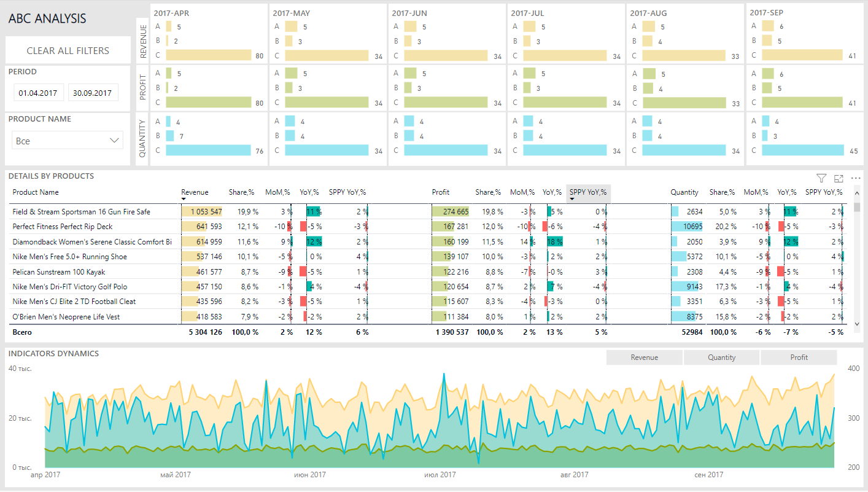Open the filter icon on Details table
This screenshot has width=868, height=492.
click(x=821, y=178)
